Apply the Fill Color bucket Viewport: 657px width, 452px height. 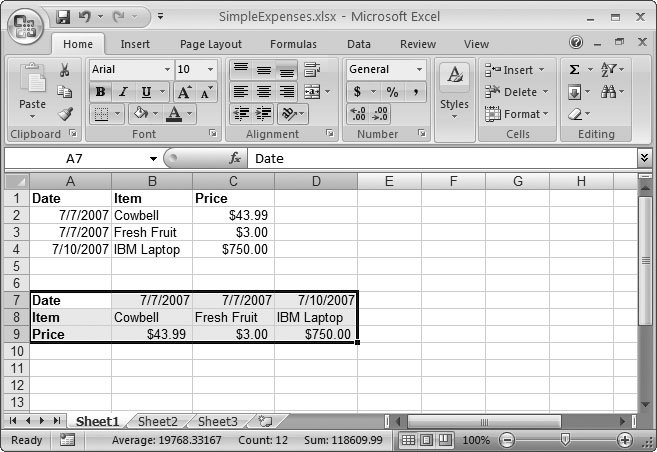tap(140, 113)
